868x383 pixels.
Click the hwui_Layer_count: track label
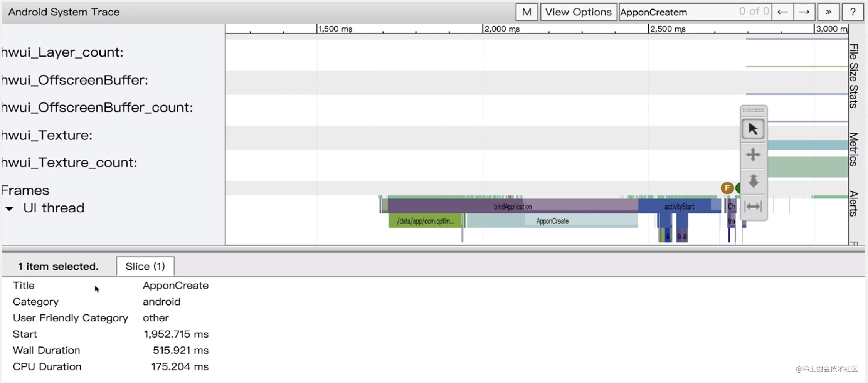click(x=62, y=52)
